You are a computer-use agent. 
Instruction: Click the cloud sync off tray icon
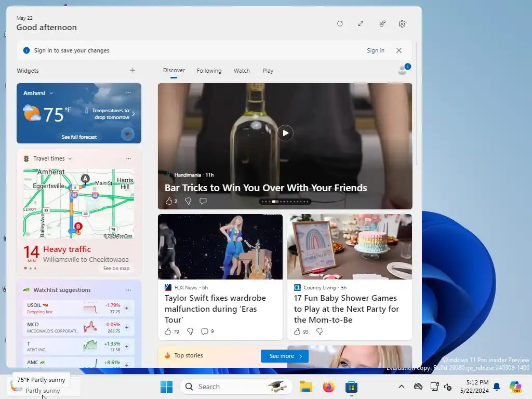pyautogui.click(x=418, y=387)
